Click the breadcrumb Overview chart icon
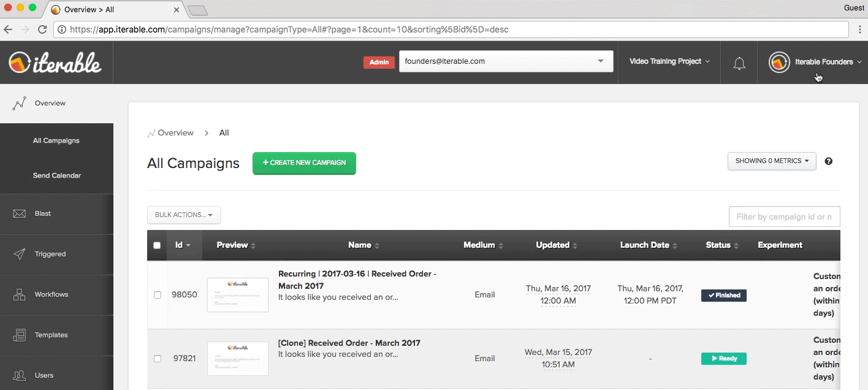 click(x=151, y=133)
